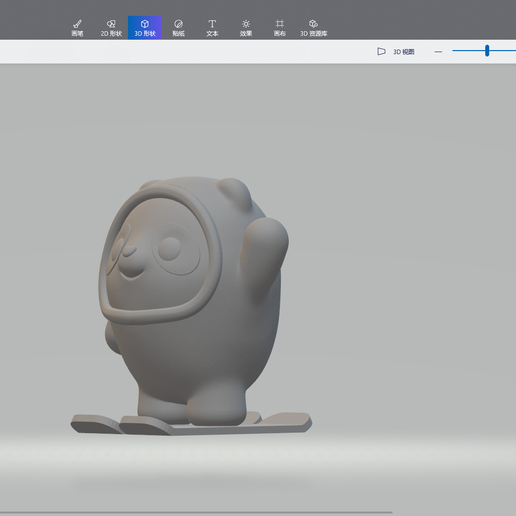This screenshot has width=516, height=516.
Task: Open the 3D shapes (3D 形状) tab
Action: [x=145, y=28]
